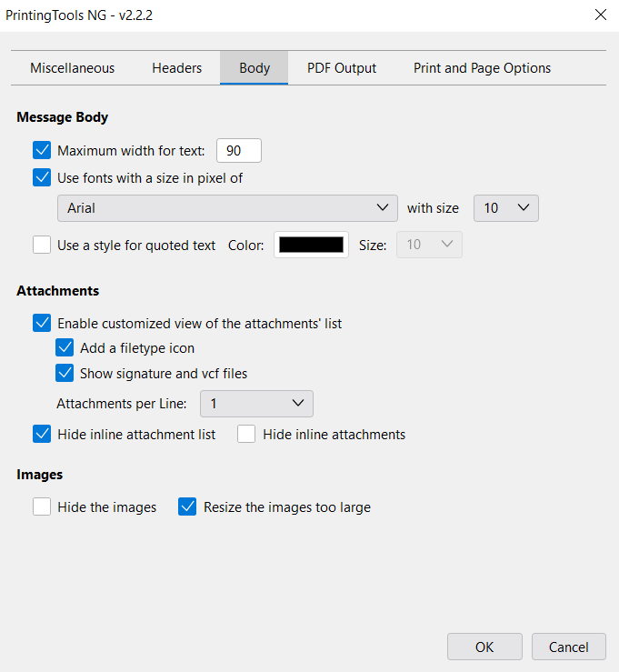Screen dimensions: 619x672
Task: Uncheck Show signature and vcf files
Action: (x=65, y=374)
